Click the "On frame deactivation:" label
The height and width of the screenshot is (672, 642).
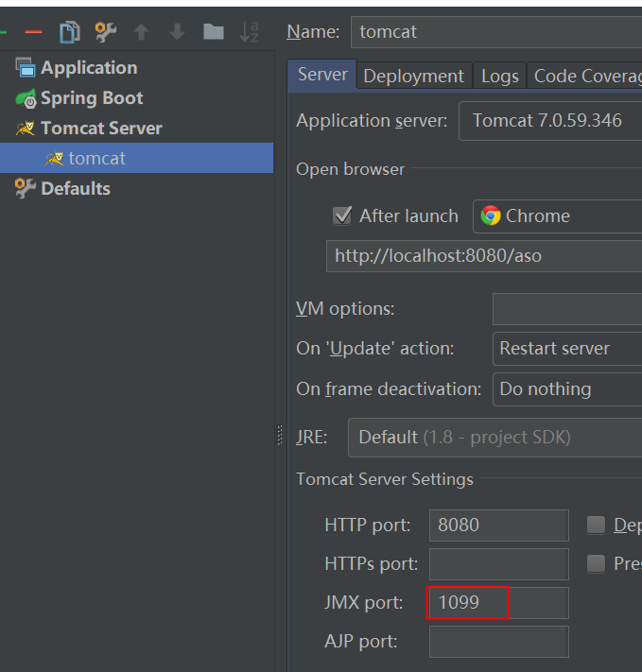tap(389, 389)
